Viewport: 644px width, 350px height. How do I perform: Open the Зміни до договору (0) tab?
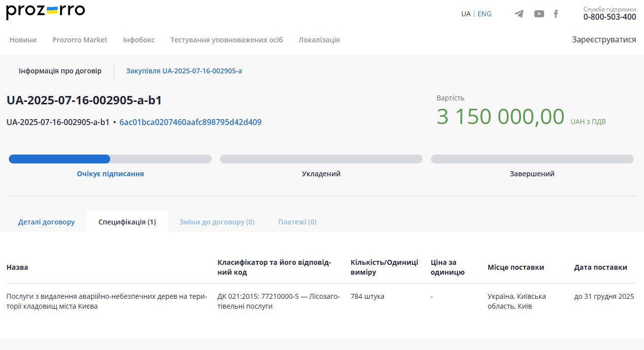(216, 222)
